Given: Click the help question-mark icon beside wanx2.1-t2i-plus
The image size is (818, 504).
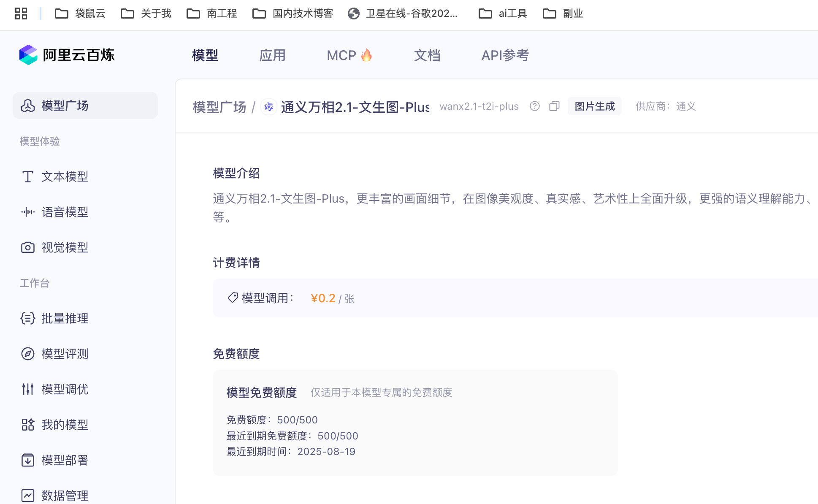Looking at the screenshot, I should pos(535,106).
